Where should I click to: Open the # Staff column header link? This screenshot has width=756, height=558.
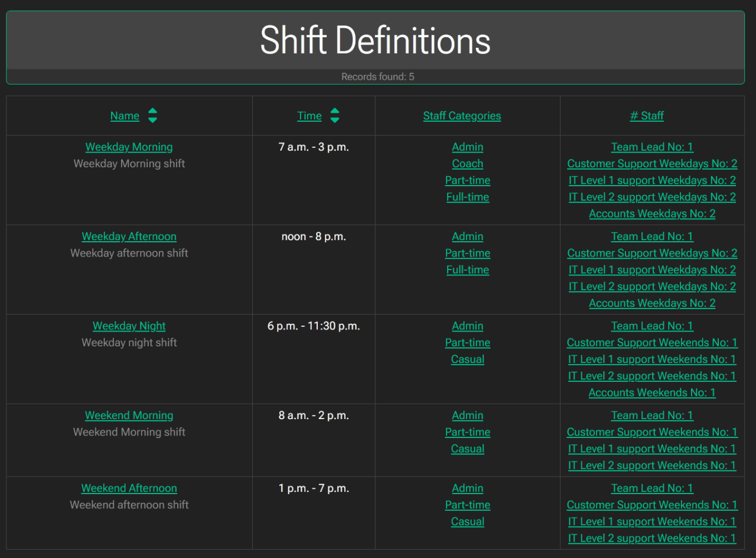[x=647, y=115]
